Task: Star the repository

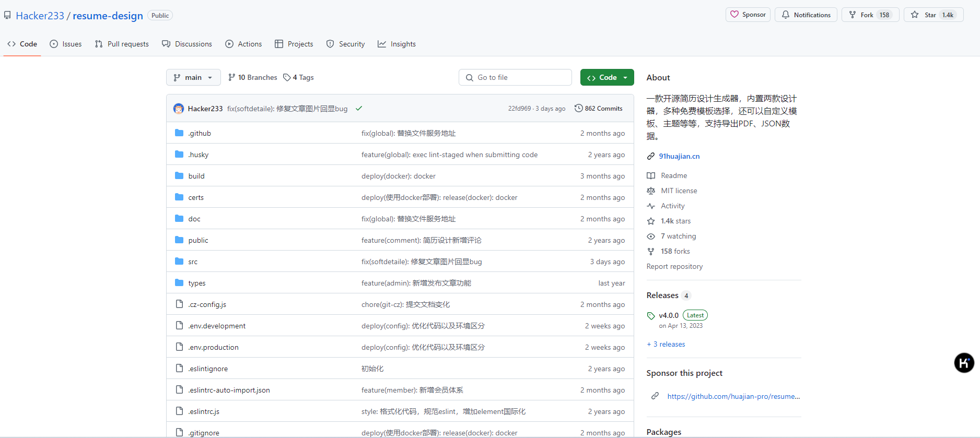Action: 933,15
